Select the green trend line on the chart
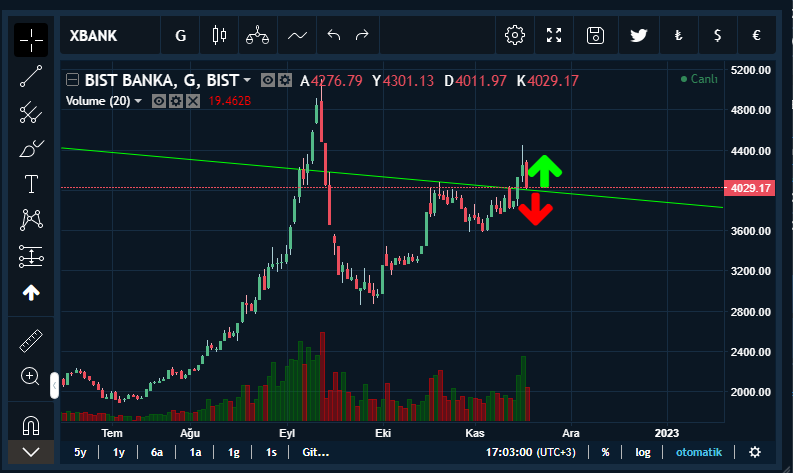The height and width of the screenshot is (473, 793). click(392, 178)
